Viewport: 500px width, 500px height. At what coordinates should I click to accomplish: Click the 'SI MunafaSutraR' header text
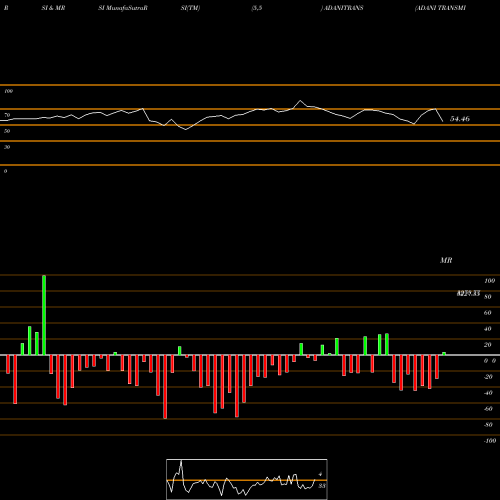coord(123,8)
